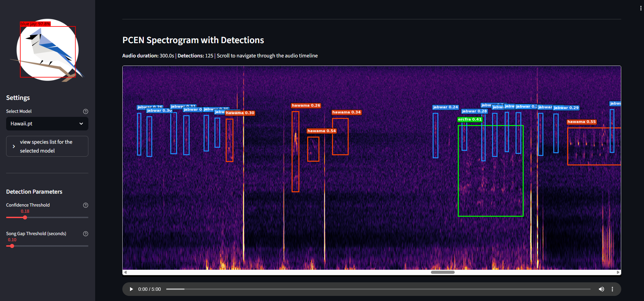Screen dimensions: 644x301
Task: Select the hawama 0.54 detection label
Action: (321, 131)
